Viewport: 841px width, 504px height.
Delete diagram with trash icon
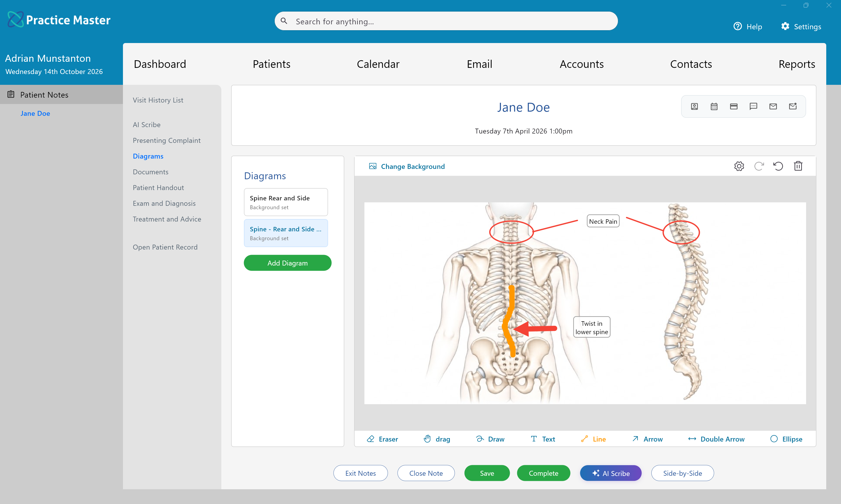coord(798,166)
